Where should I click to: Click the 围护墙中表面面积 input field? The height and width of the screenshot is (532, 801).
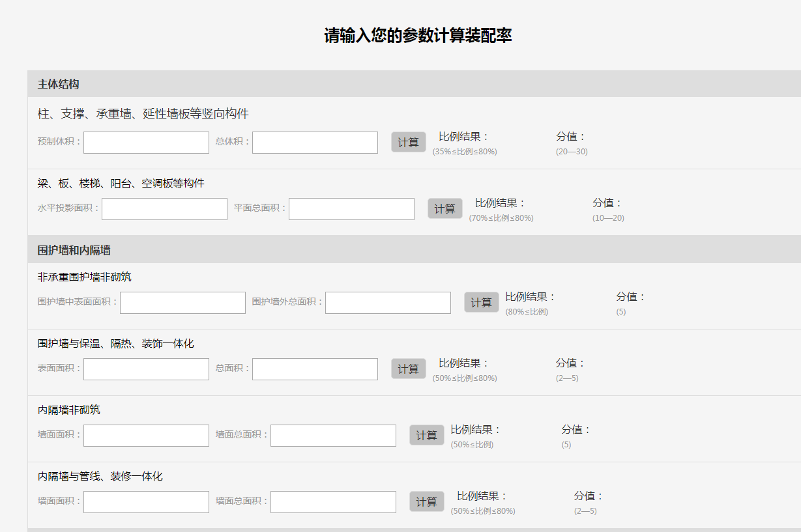pyautogui.click(x=182, y=303)
